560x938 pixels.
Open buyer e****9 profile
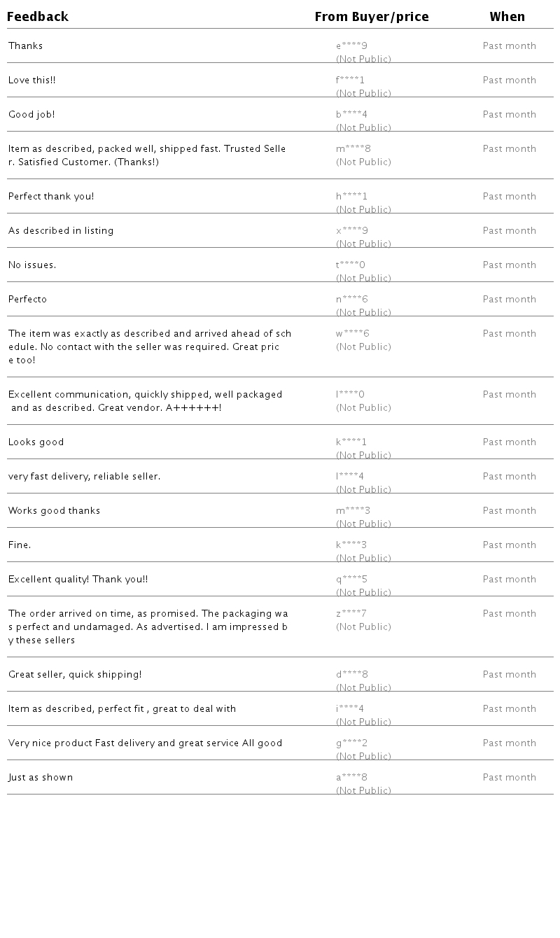(x=351, y=46)
